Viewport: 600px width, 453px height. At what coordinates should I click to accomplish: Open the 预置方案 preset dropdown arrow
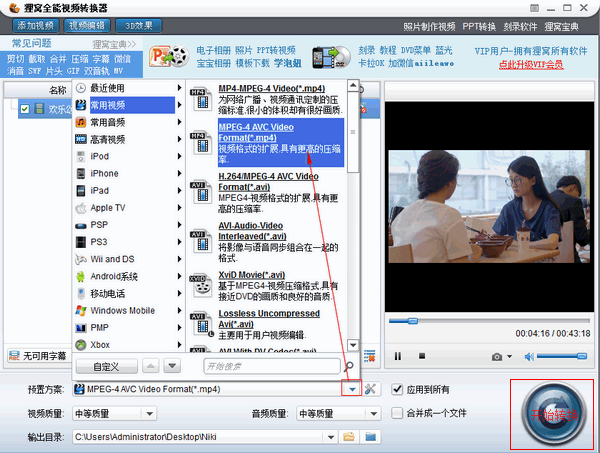[x=352, y=389]
